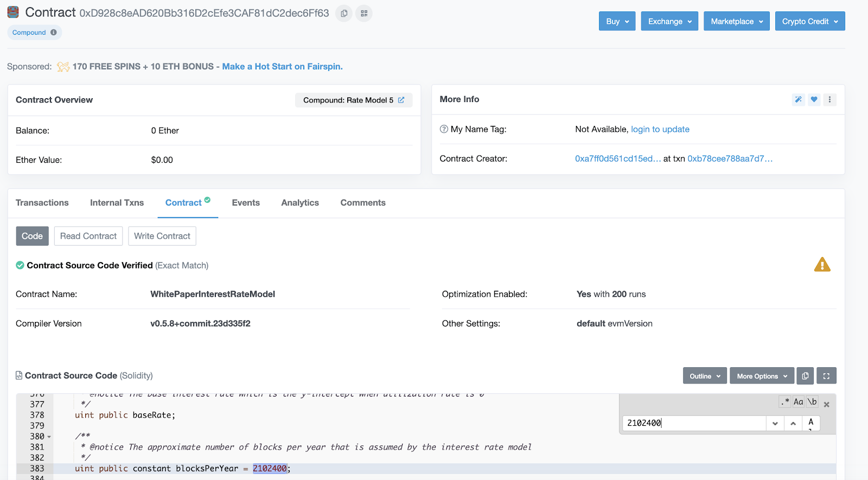Collapse the code block at line 380

[x=49, y=437]
